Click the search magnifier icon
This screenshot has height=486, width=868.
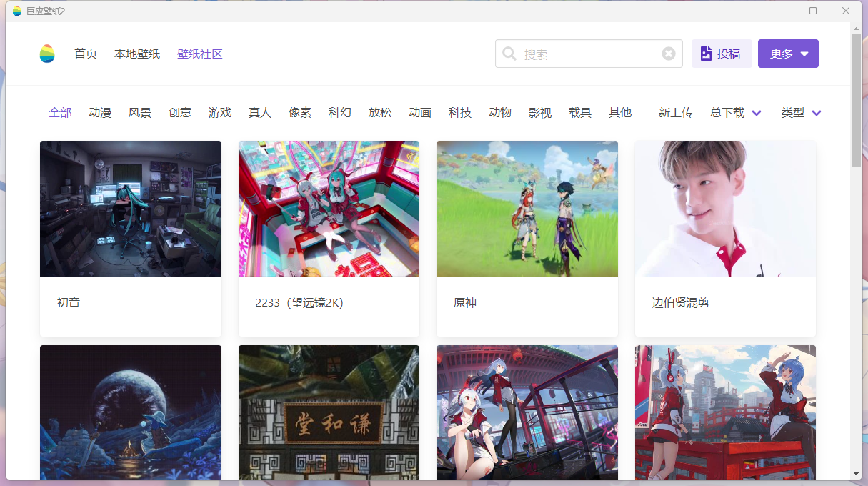coord(509,54)
